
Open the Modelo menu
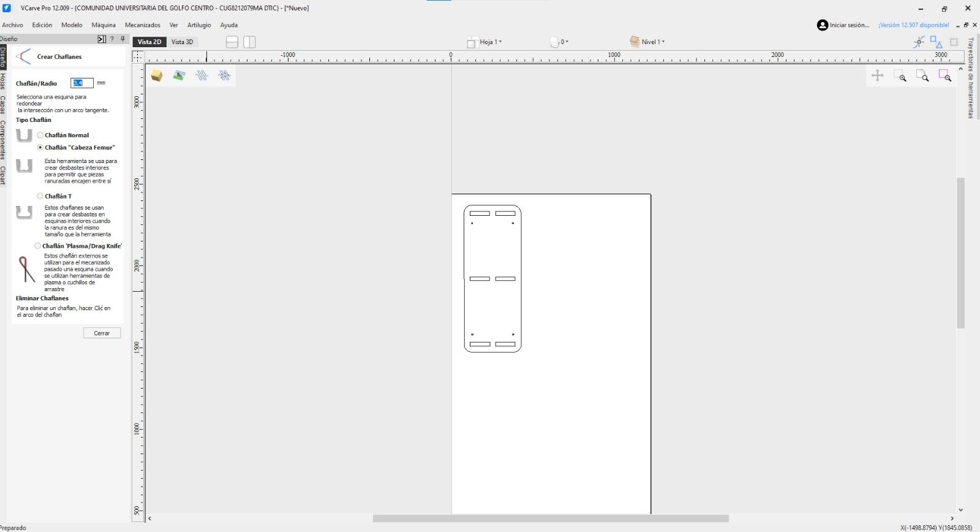[72, 25]
